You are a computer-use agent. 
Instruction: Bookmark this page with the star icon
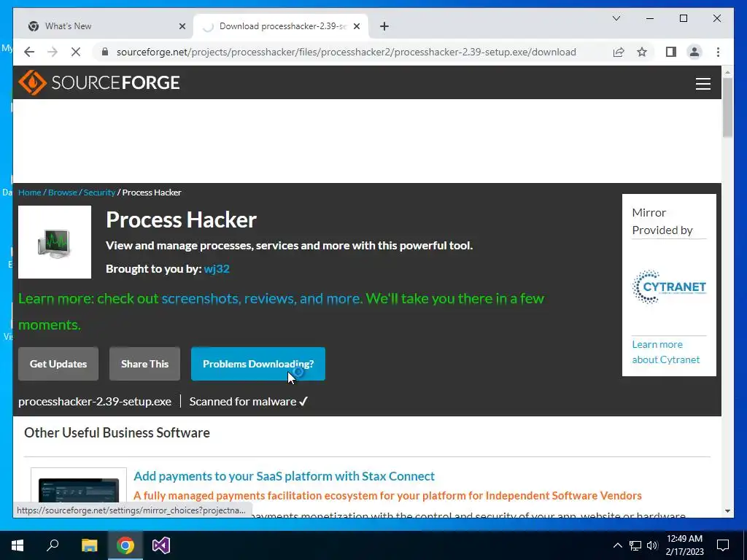point(642,52)
